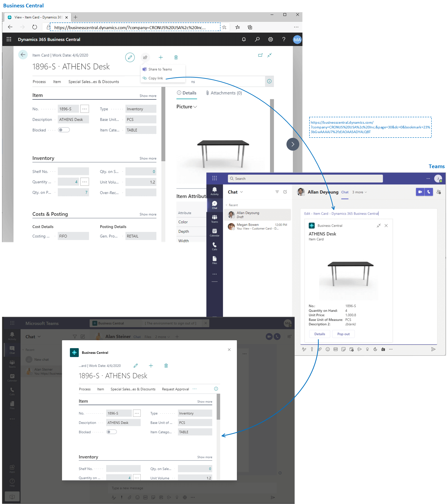Screen dimensions: 448x504
Task: Open notifications bell in Business Central header
Action: tap(244, 39)
